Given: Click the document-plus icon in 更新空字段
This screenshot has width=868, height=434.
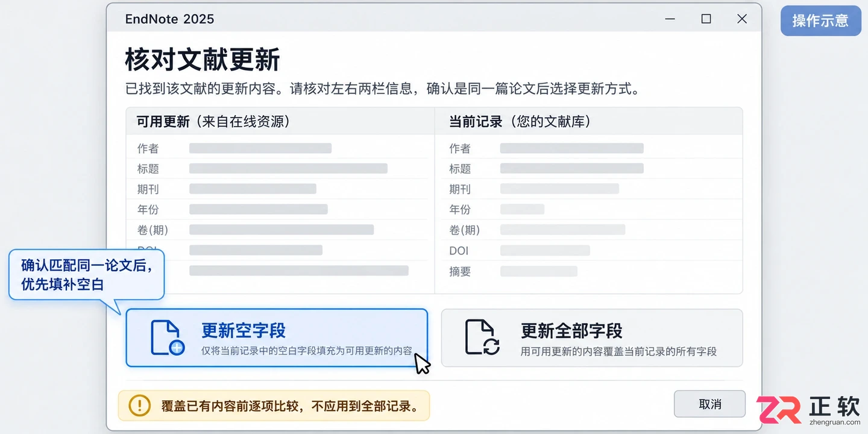Looking at the screenshot, I should tap(167, 338).
